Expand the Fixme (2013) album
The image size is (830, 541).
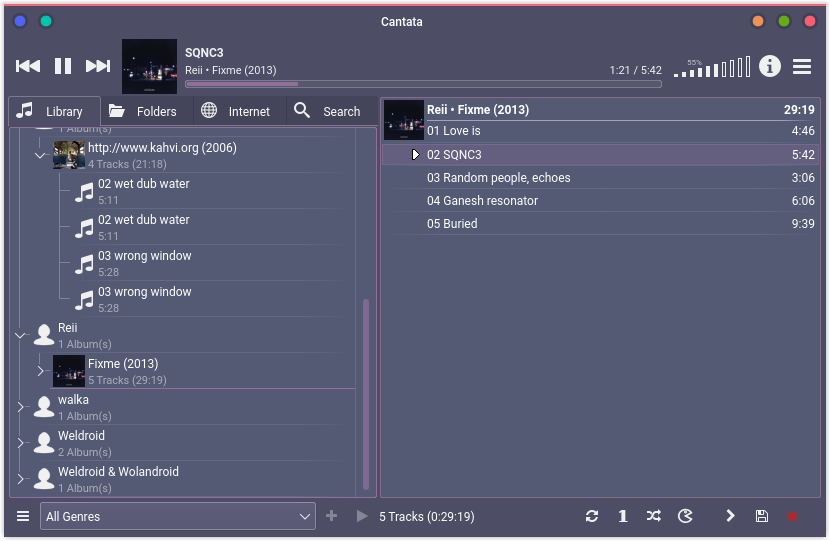coord(40,371)
